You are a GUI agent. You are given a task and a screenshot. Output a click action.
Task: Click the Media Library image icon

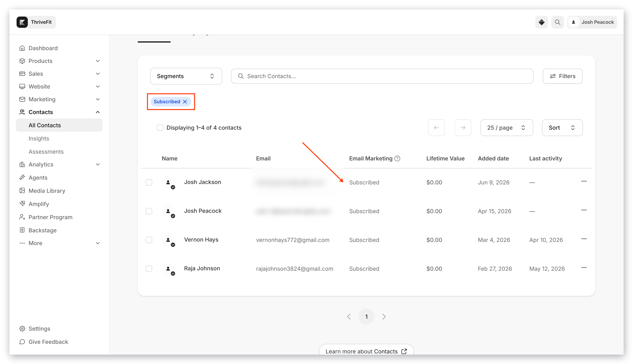pos(22,191)
